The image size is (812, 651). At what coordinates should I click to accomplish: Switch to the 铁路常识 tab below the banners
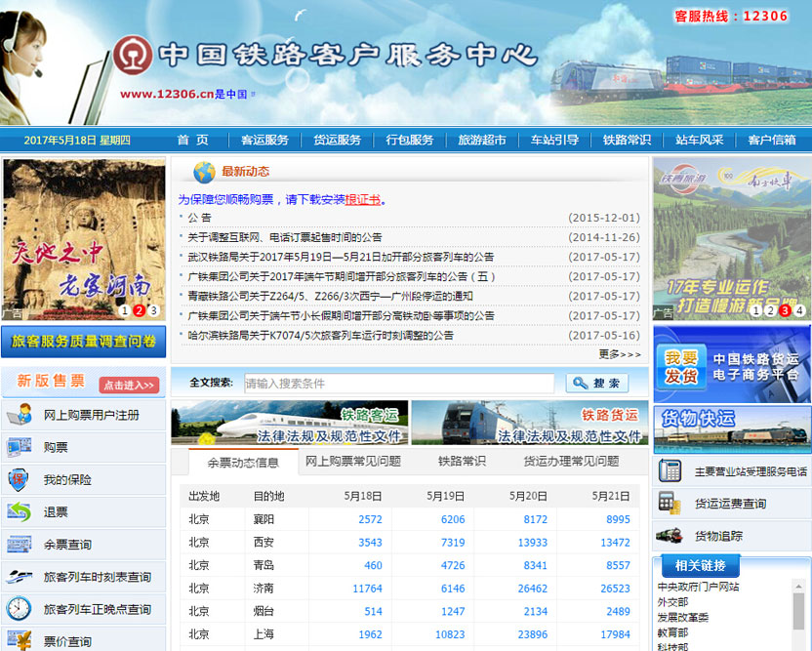[x=462, y=461]
